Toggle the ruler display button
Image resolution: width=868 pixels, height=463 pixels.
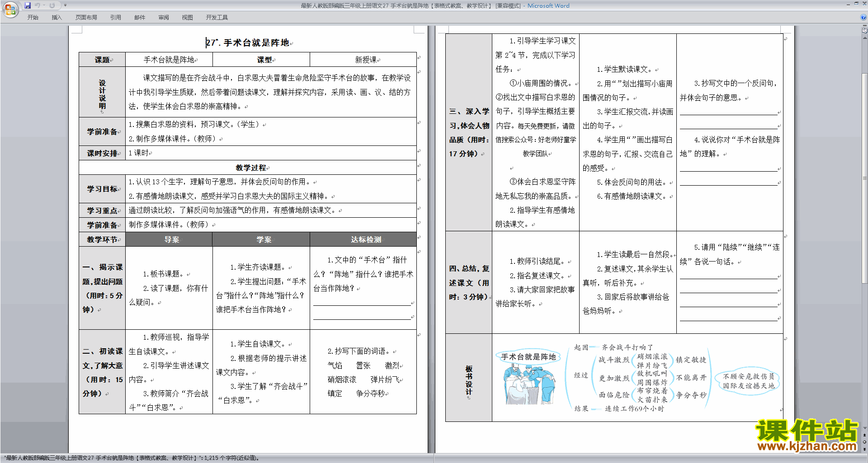[x=864, y=31]
